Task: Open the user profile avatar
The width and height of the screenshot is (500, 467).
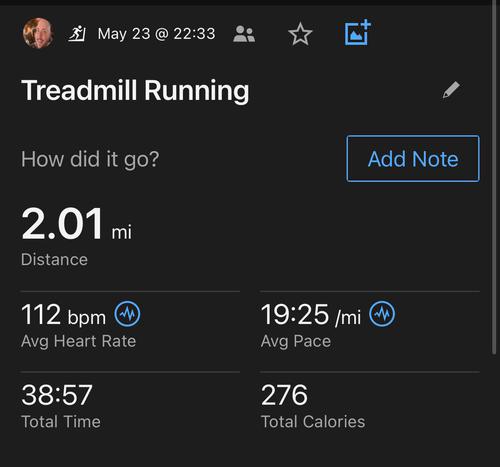Action: pos(38,33)
